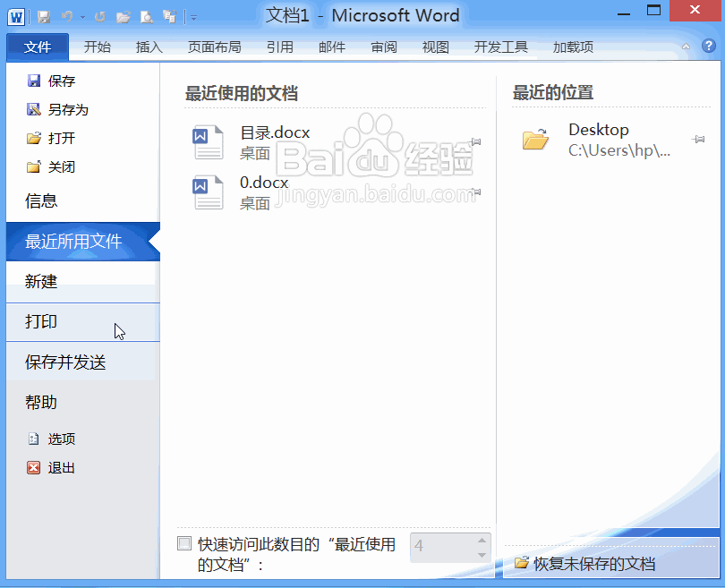Choose 关闭 in the File menu
The image size is (725, 588).
(51, 167)
